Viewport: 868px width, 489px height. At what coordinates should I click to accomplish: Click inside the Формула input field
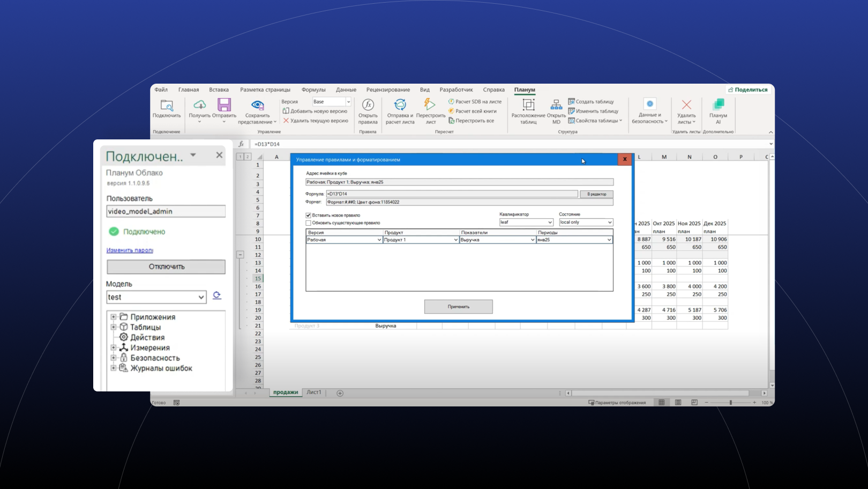point(450,194)
